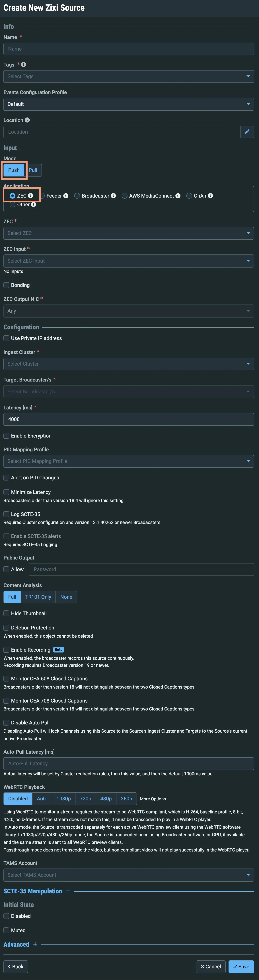
Task: Click the Auto-Pull Latency input field
Action: pyautogui.click(x=129, y=764)
